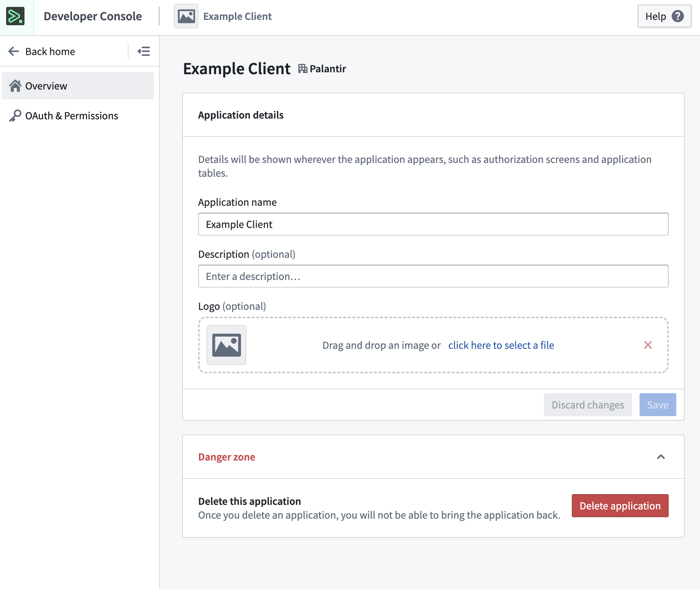
Task: Click the Discard changes button
Action: click(588, 404)
